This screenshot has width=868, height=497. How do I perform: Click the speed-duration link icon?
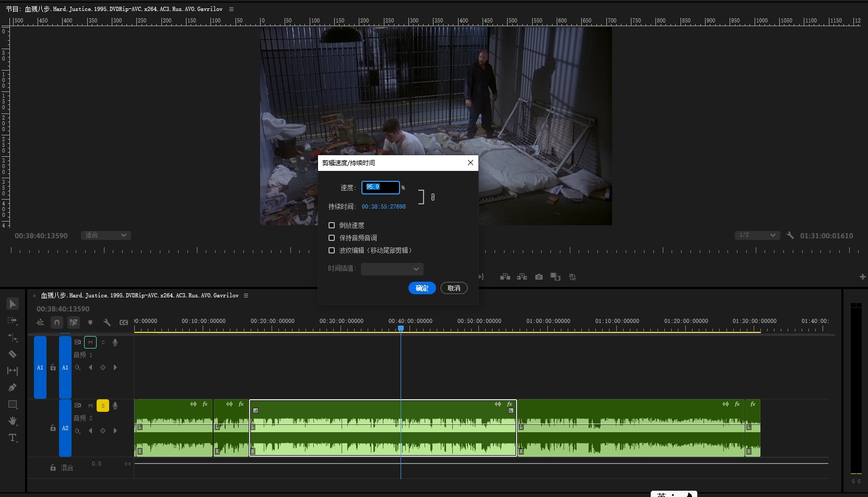(x=432, y=197)
